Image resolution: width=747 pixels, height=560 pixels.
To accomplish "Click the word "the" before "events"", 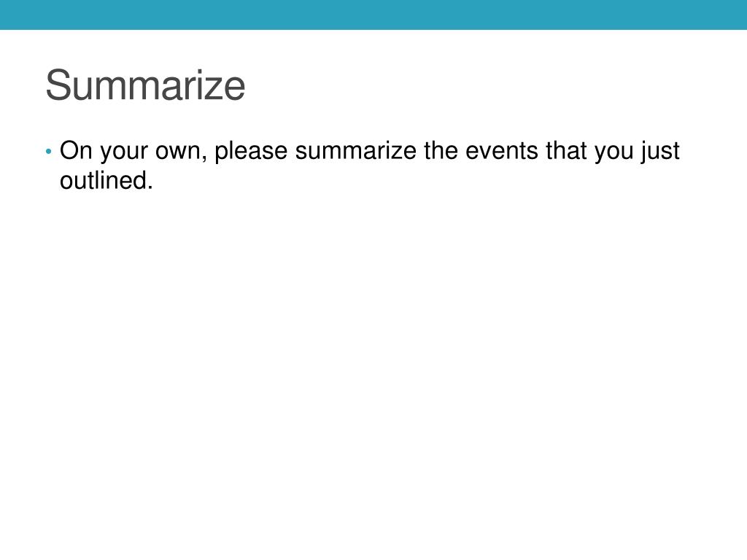I will tap(441, 151).
